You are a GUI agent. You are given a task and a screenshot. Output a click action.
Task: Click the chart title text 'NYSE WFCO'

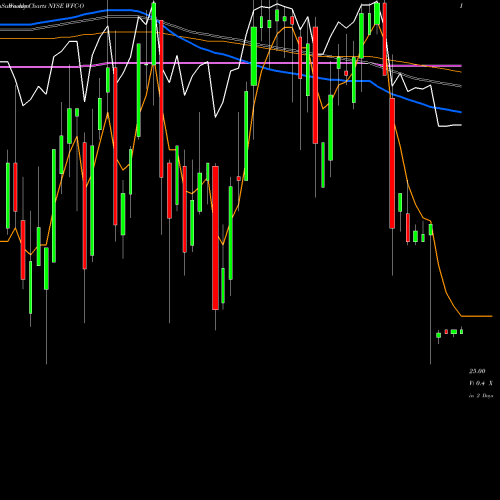[x=66, y=6]
